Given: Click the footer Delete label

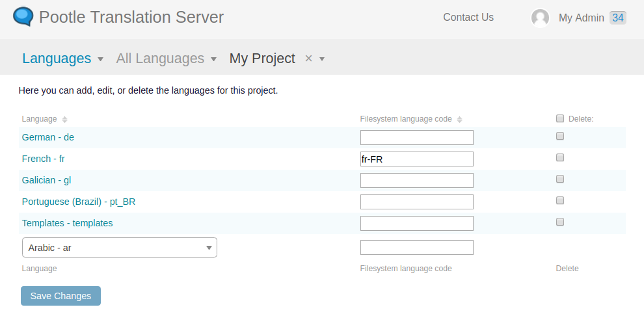Looking at the screenshot, I should 567,269.
